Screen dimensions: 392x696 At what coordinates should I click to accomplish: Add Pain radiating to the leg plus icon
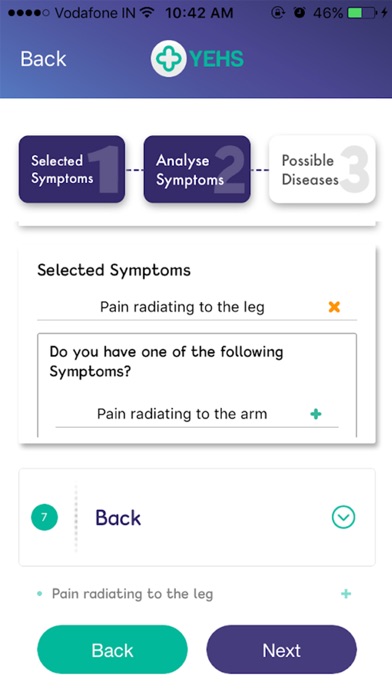tap(346, 593)
